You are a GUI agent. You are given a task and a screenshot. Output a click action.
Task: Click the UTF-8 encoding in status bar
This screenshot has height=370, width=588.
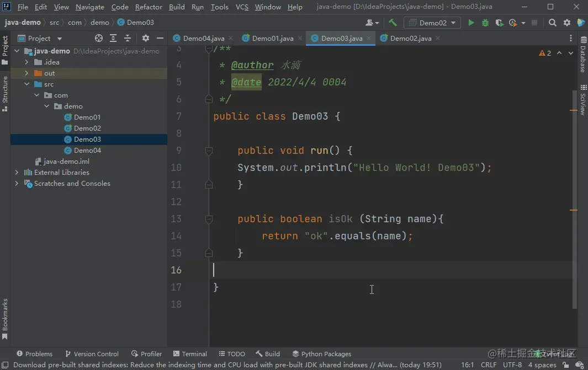click(512, 365)
